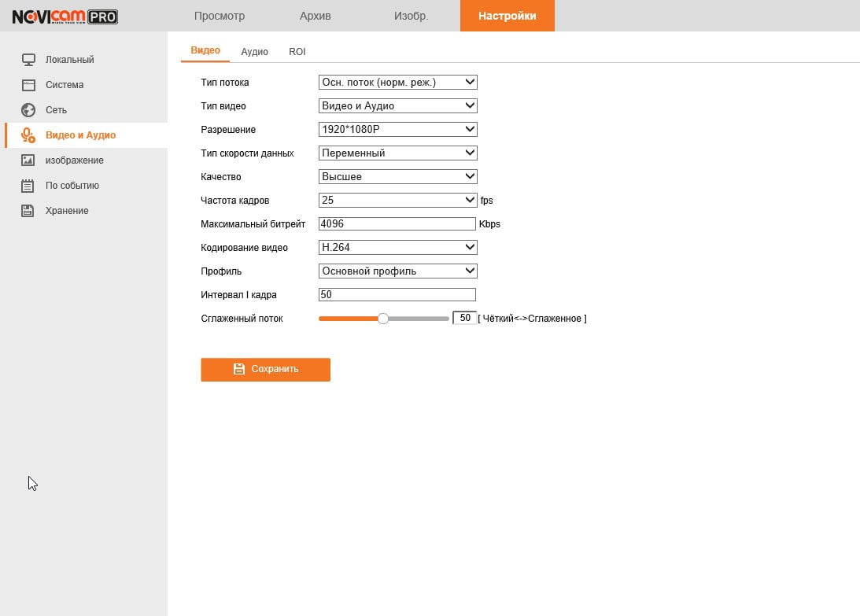Screen dimensions: 860x616
Task: Click the floppy icon in Сохранить button
Action: click(239, 369)
